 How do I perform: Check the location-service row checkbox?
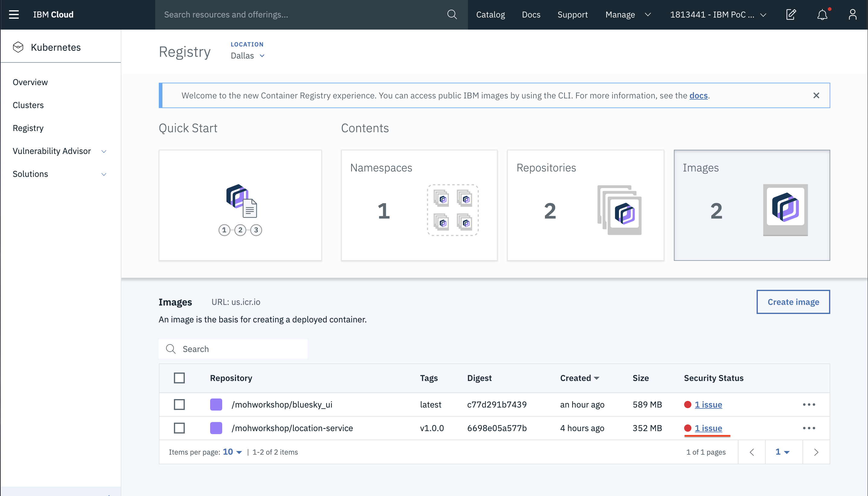[x=179, y=428]
